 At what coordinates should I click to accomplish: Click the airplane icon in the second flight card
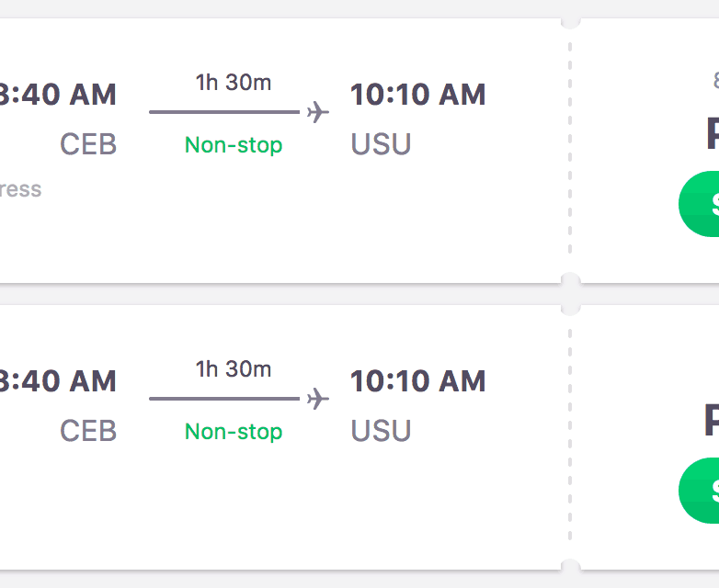(318, 399)
